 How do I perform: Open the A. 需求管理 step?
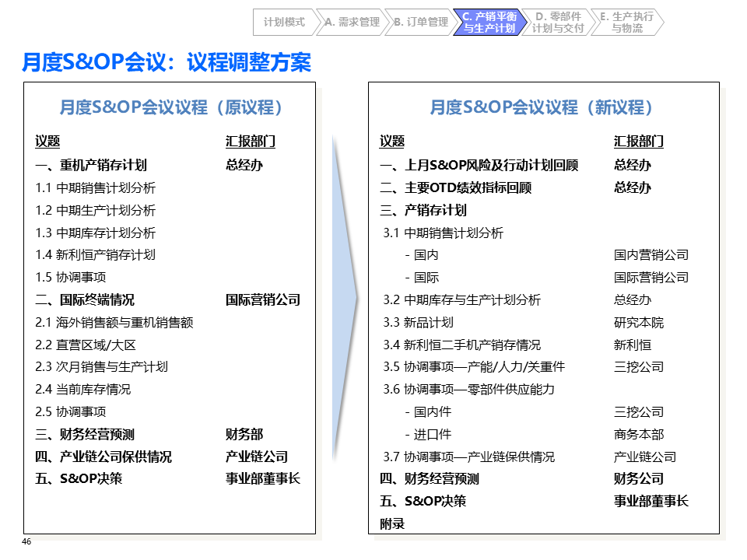(352, 23)
